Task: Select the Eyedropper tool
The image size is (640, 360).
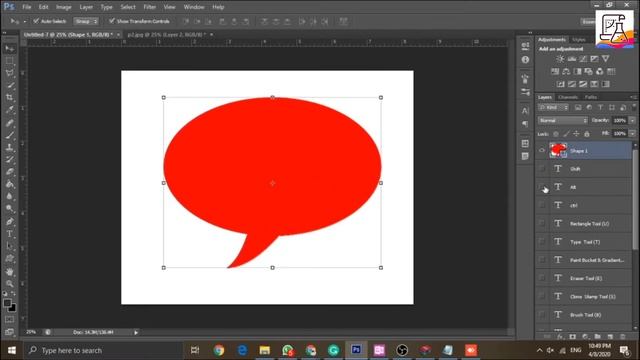Action: 9,110
